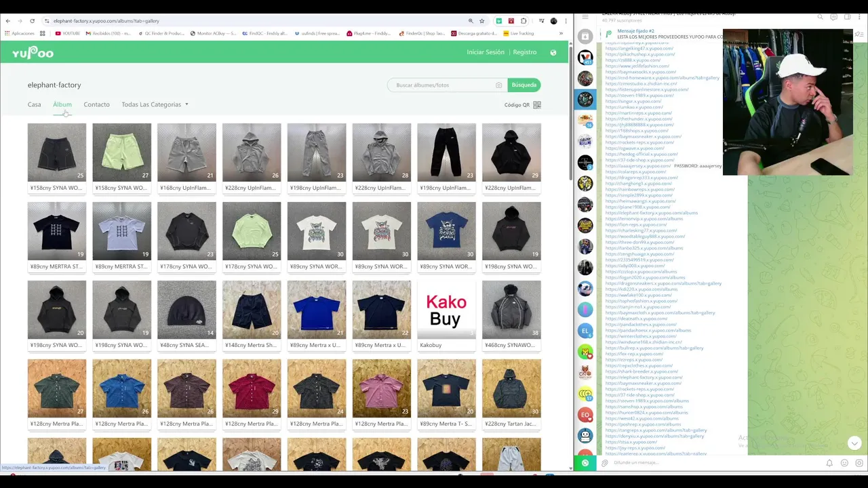Viewport: 868px width, 488px height.
Task: Click elephant-factory store name text
Action: 54,85
